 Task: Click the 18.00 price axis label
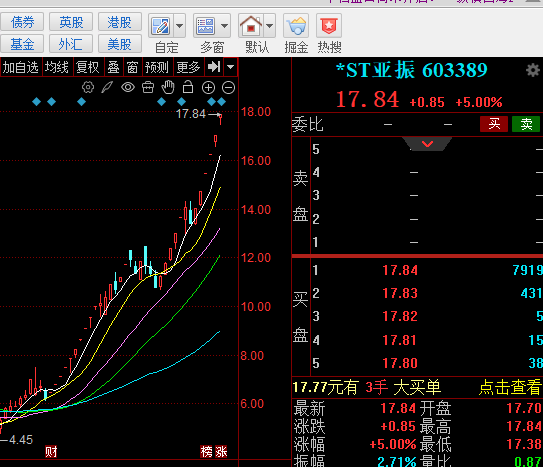pos(256,112)
